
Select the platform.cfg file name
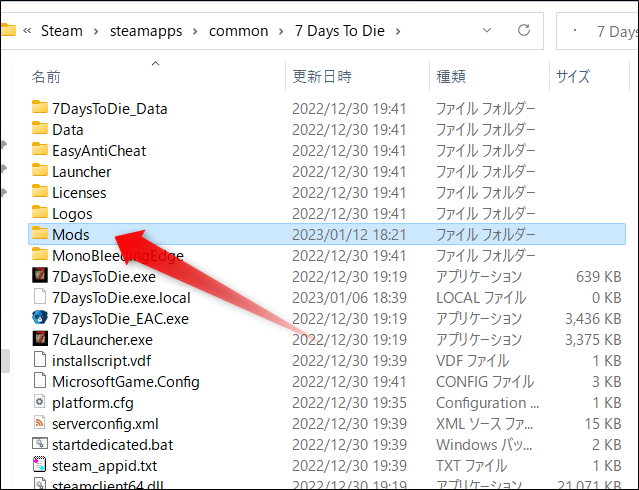click(93, 403)
